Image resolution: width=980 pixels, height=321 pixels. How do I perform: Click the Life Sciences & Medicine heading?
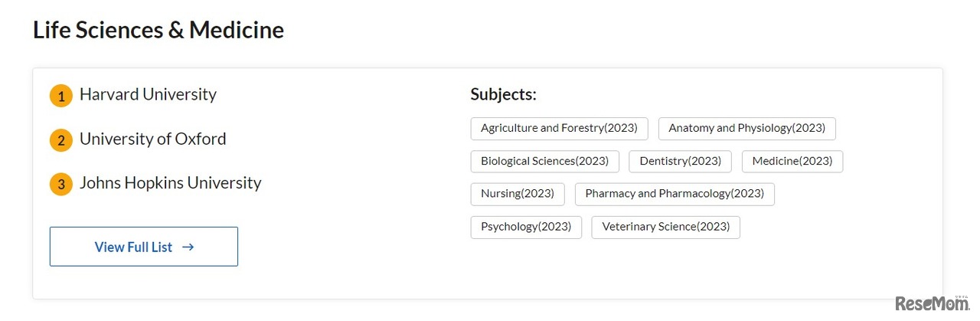[158, 30]
